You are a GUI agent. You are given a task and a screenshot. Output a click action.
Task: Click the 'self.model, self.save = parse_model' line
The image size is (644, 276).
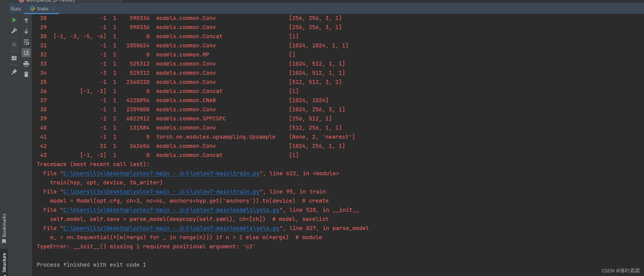189,219
